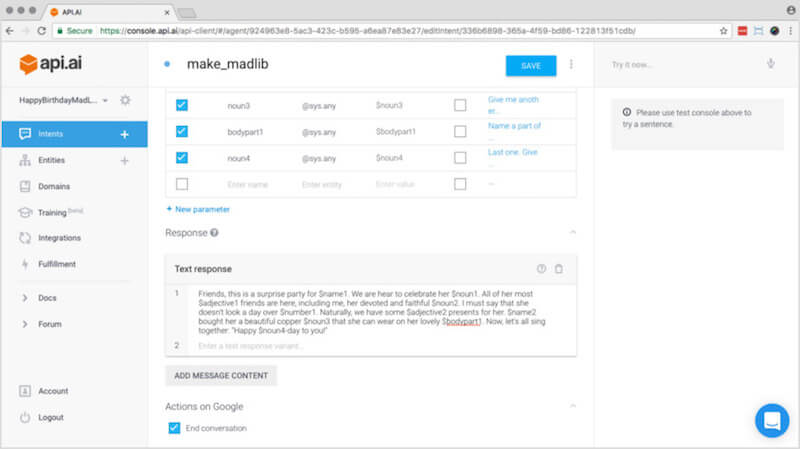Screen dimensions: 800x449
Task: Open Domains in the sidebar
Action: coord(54,187)
